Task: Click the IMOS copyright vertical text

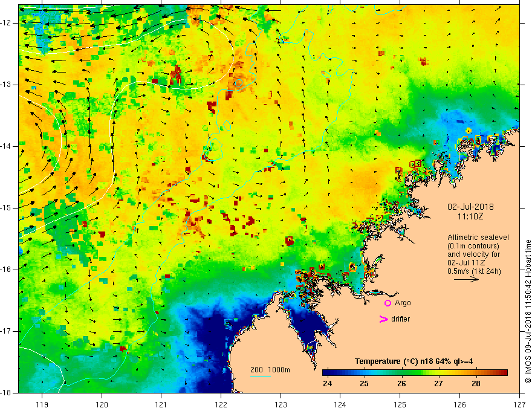Action: tap(528, 312)
